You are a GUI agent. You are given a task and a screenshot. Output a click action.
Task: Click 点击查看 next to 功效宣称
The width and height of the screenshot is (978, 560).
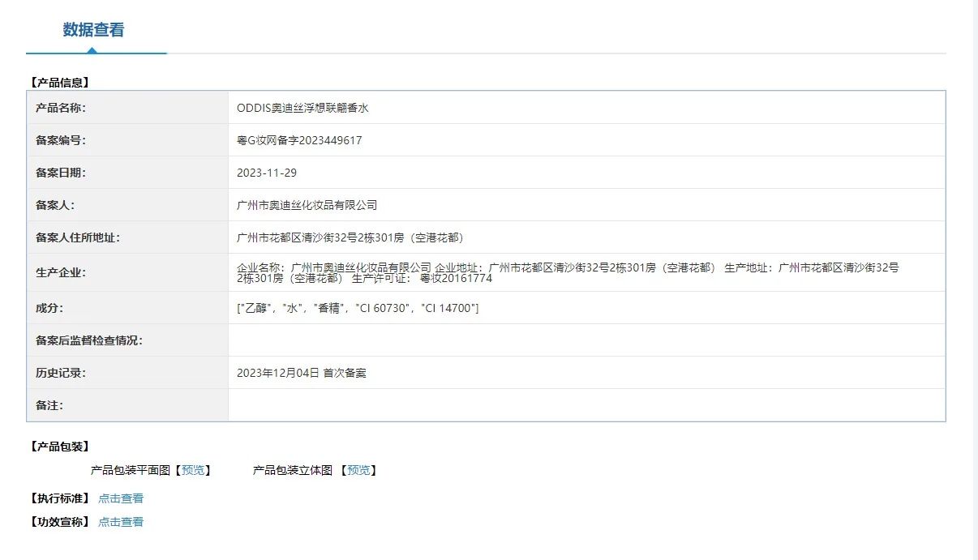[121, 522]
